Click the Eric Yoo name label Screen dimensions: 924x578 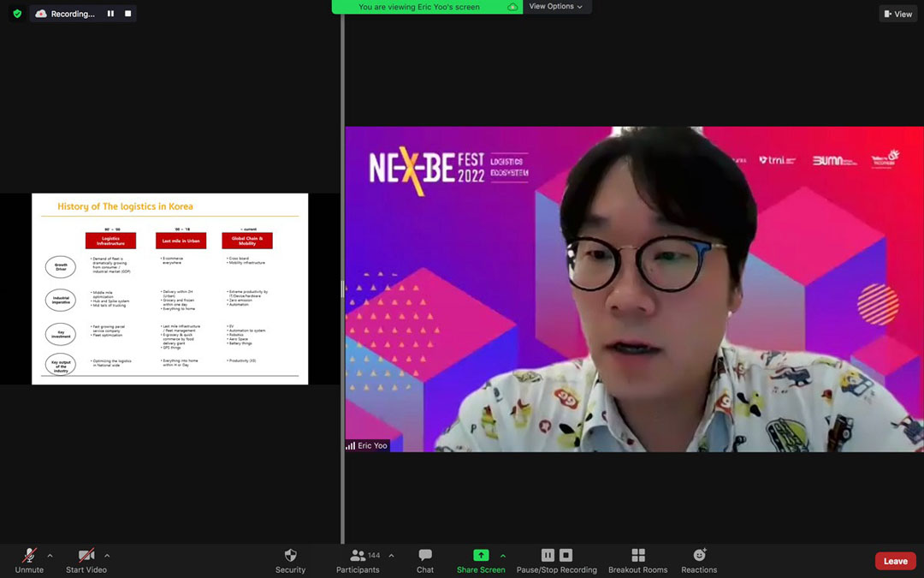pyautogui.click(x=372, y=446)
